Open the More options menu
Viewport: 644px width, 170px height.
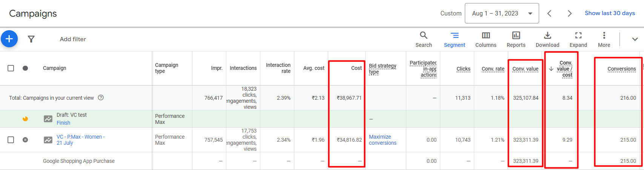[604, 39]
